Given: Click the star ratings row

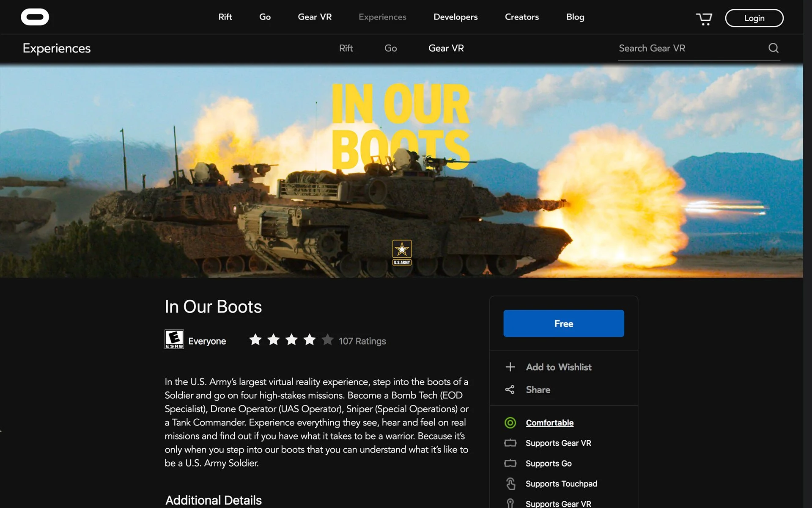Looking at the screenshot, I should (291, 340).
